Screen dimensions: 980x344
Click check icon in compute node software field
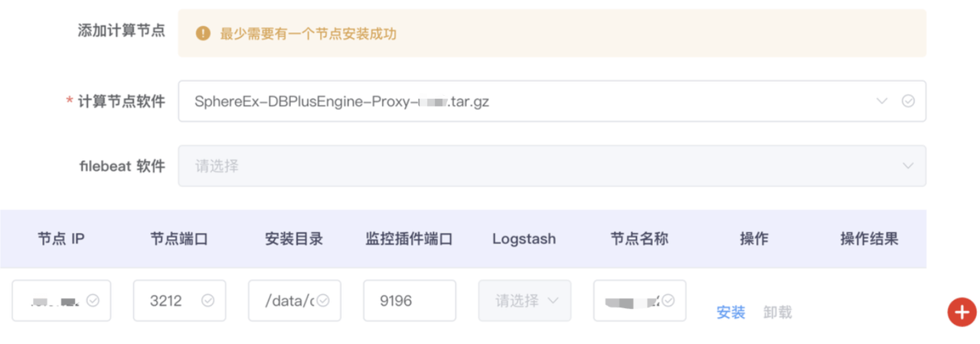click(x=908, y=101)
